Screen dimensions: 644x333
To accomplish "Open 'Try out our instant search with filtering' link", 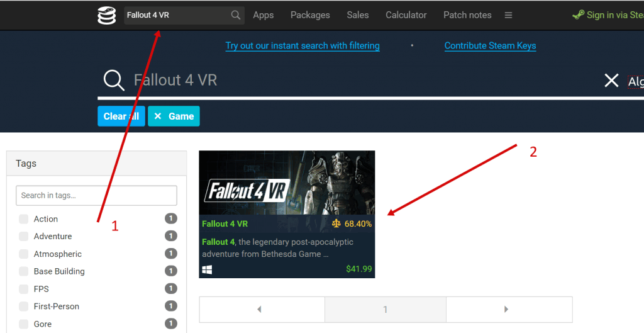I will click(x=303, y=45).
